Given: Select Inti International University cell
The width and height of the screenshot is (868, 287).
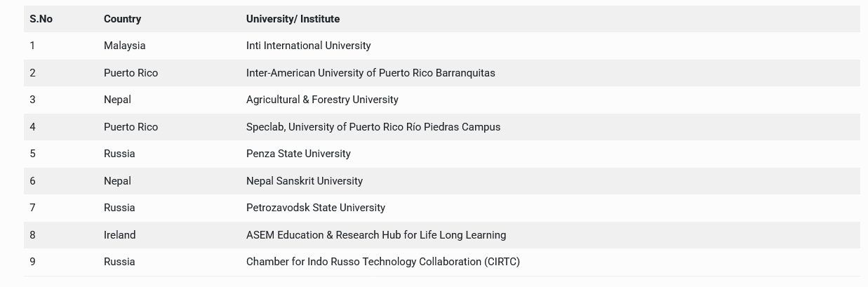Looking at the screenshot, I should tap(308, 46).
